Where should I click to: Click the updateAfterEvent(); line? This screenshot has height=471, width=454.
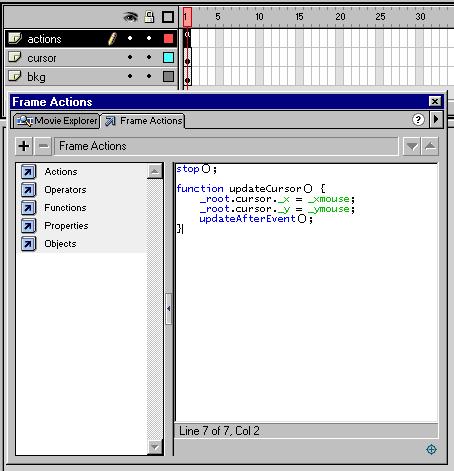pos(256,219)
